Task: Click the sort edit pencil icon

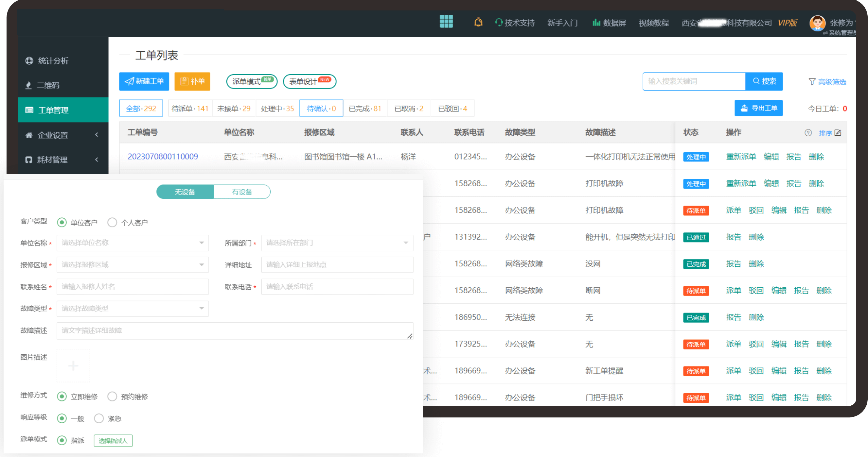Action: (838, 133)
